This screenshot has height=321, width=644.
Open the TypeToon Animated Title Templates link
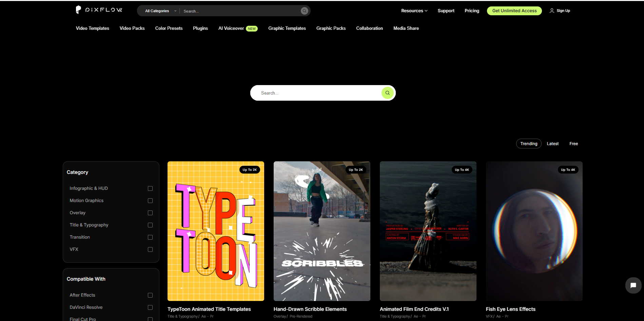(x=209, y=309)
